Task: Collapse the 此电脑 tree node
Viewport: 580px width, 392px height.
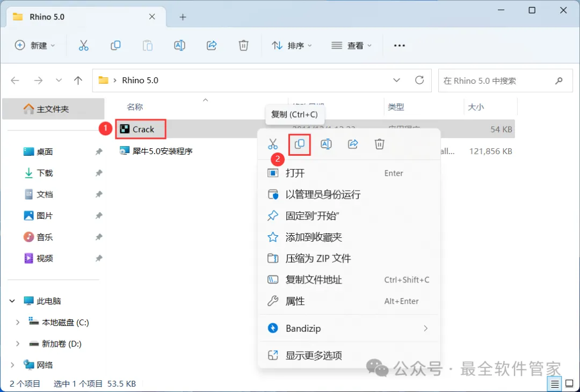Action: click(12, 301)
